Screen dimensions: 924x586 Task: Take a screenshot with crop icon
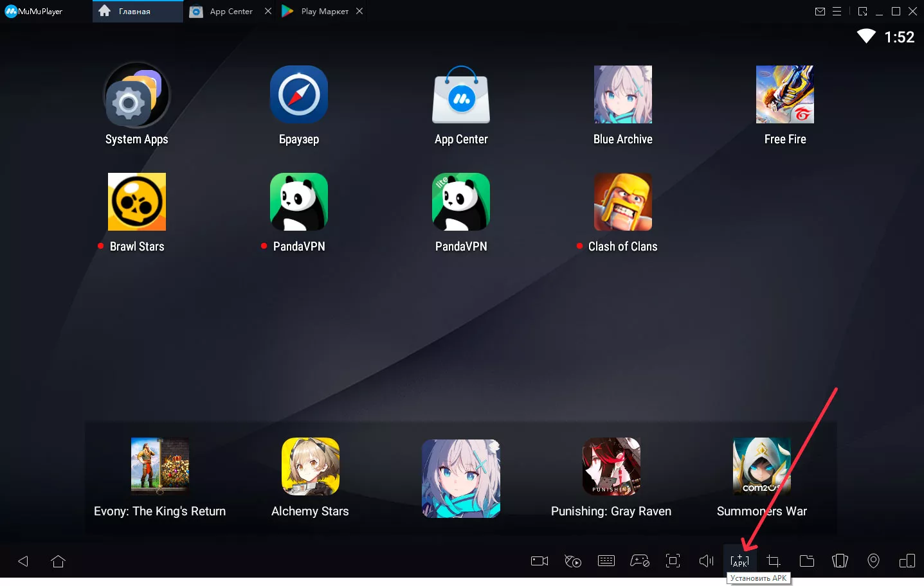[x=774, y=561]
